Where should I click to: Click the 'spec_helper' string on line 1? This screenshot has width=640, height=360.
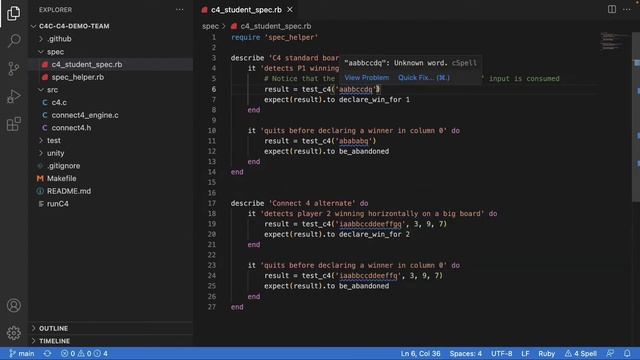(291, 38)
